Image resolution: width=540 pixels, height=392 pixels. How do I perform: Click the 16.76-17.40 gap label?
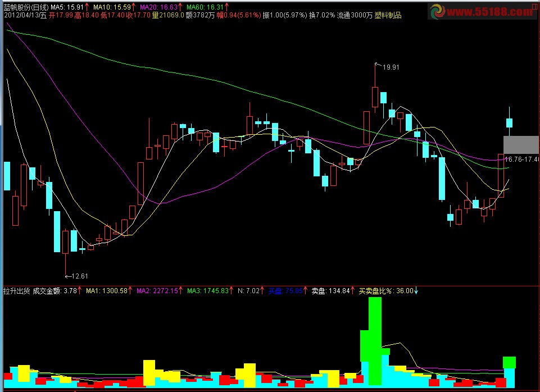click(x=522, y=159)
